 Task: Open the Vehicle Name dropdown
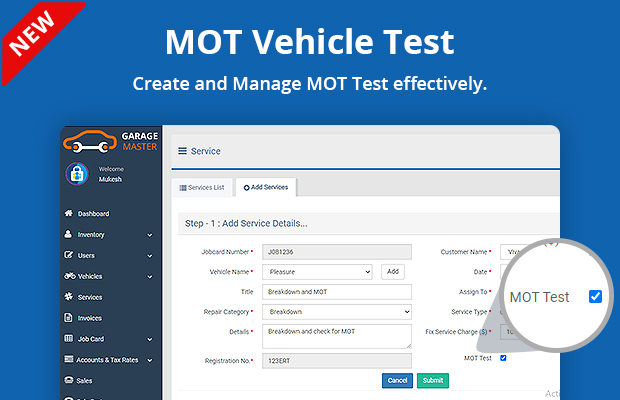317,271
